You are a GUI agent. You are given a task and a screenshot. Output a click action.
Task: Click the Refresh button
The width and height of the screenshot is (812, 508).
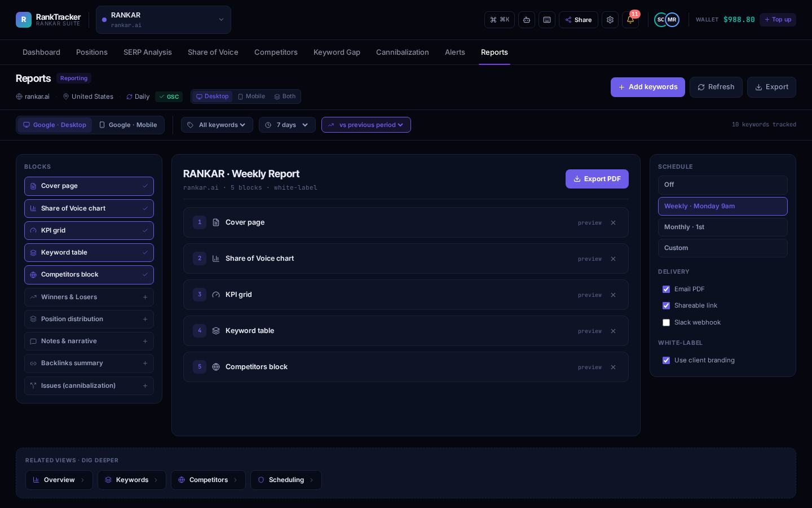(x=716, y=87)
